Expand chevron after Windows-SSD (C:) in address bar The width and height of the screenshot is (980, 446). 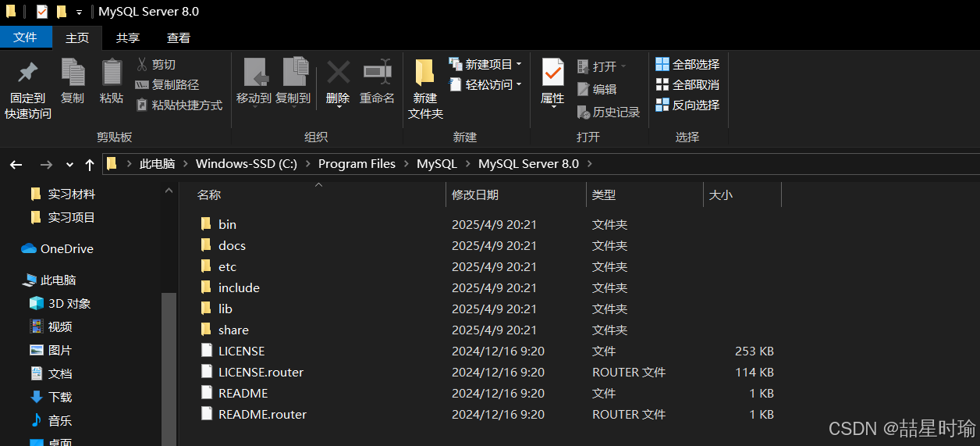pos(307,164)
